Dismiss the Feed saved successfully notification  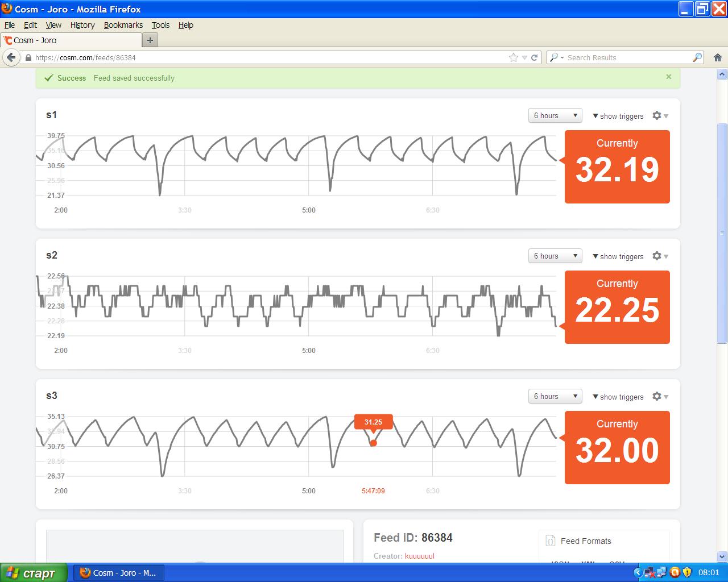[669, 77]
